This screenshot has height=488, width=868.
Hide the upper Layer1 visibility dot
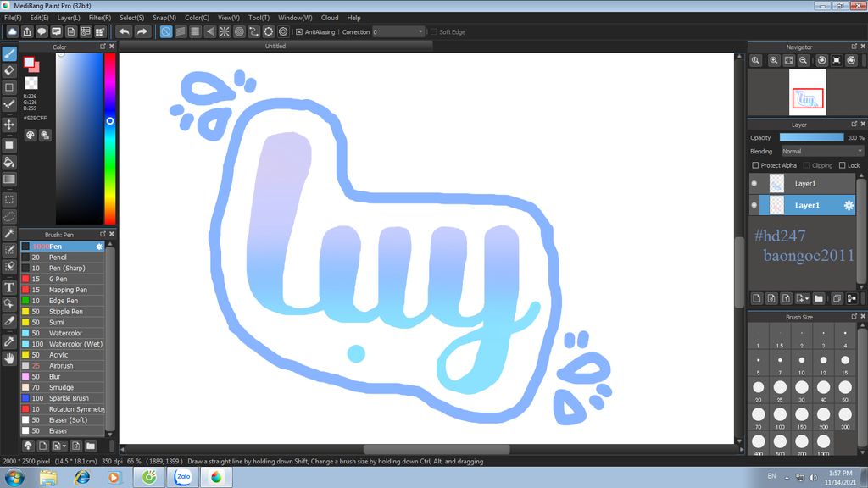pyautogui.click(x=754, y=184)
